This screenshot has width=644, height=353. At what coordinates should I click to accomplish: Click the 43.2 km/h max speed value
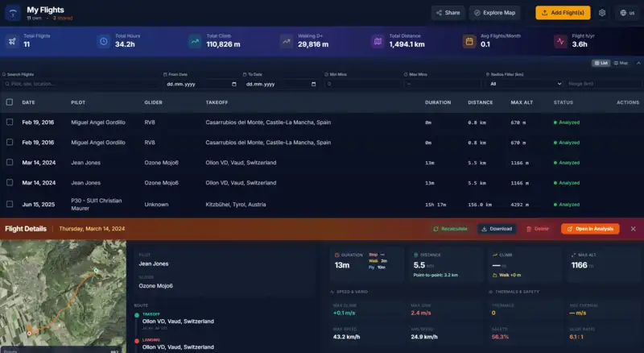347,337
